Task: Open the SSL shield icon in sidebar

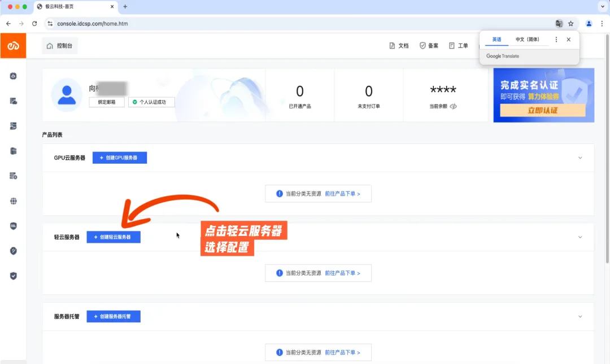Action: pos(13,226)
